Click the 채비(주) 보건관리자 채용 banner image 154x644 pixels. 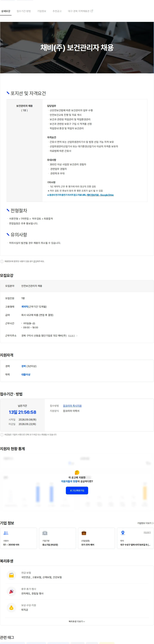pyautogui.click(x=77, y=47)
